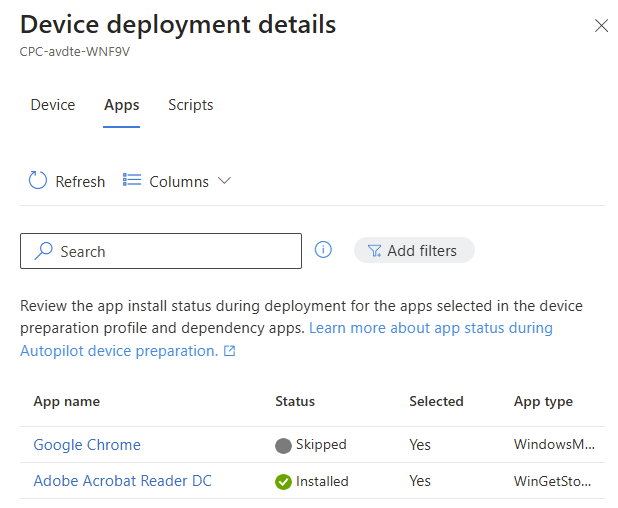Open the Google Chrome app link
The width and height of the screenshot is (618, 508).
pyautogui.click(x=87, y=445)
